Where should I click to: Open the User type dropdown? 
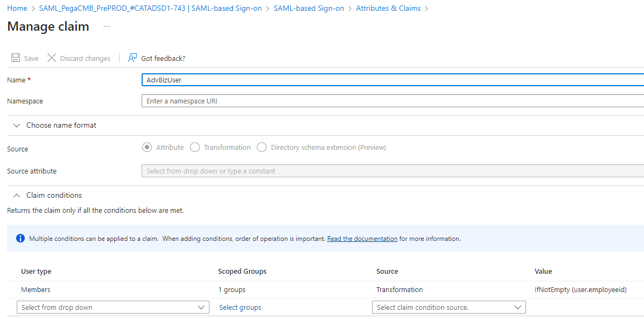tap(113, 307)
